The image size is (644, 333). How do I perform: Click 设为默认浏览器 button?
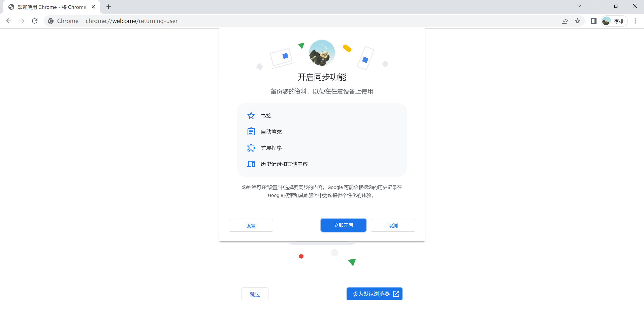374,294
